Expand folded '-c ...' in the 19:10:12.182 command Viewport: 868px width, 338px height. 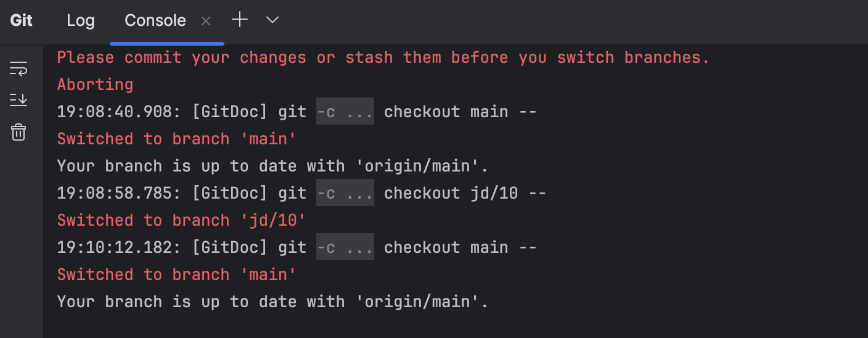345,247
